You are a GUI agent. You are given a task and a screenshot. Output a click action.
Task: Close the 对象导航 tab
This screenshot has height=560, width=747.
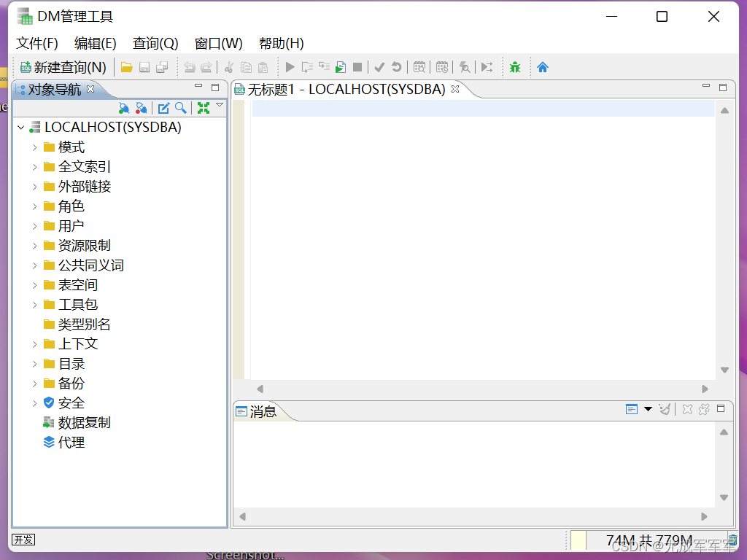point(90,88)
